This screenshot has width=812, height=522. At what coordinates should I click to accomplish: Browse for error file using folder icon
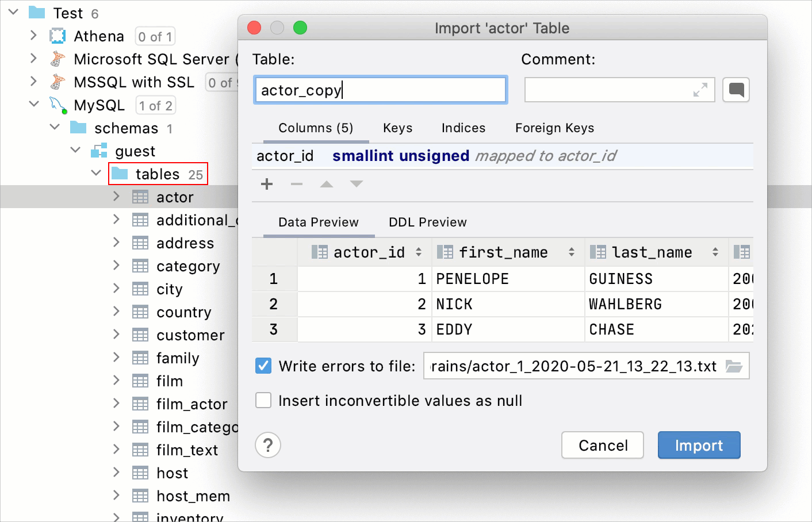tap(734, 366)
